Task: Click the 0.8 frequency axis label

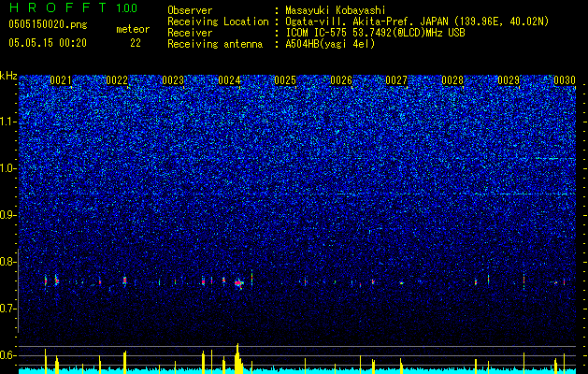Action: [x=8, y=262]
